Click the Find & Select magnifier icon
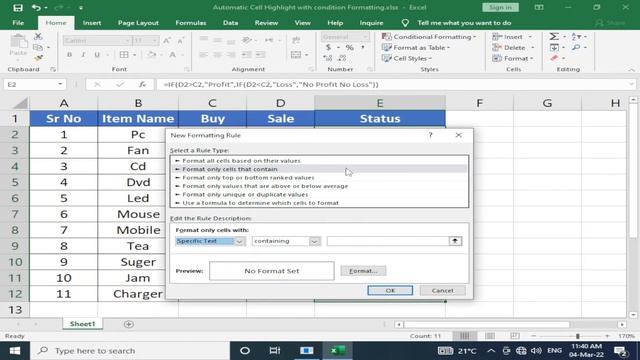The height and width of the screenshot is (360, 640). click(x=576, y=48)
